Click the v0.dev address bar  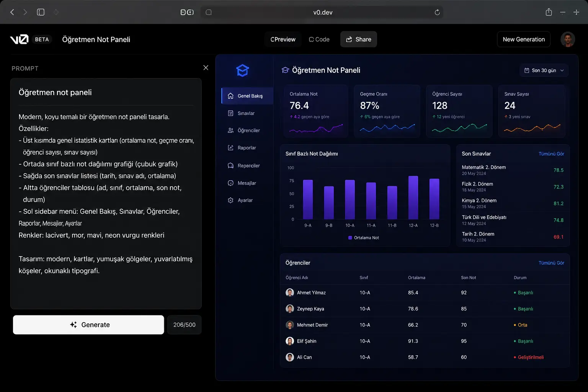click(x=323, y=12)
